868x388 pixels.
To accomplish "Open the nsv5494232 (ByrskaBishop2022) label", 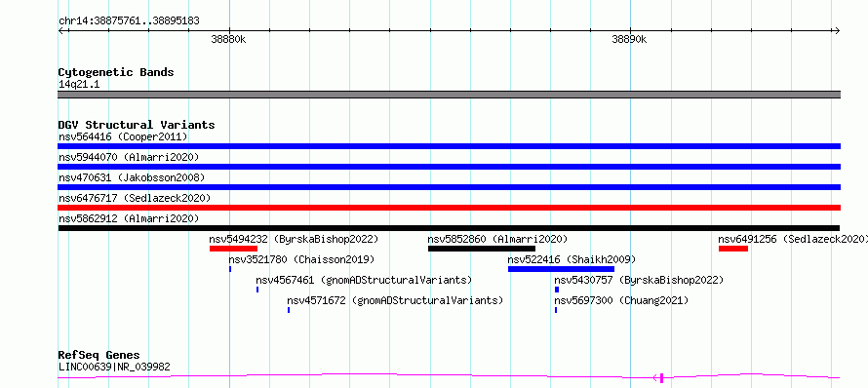I will click(x=294, y=239).
